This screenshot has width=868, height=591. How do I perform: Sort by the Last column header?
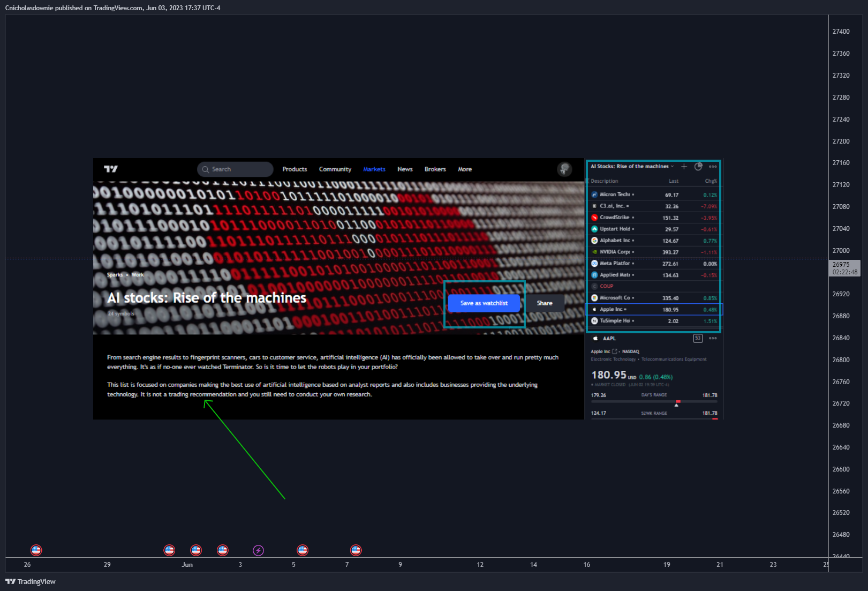point(674,181)
